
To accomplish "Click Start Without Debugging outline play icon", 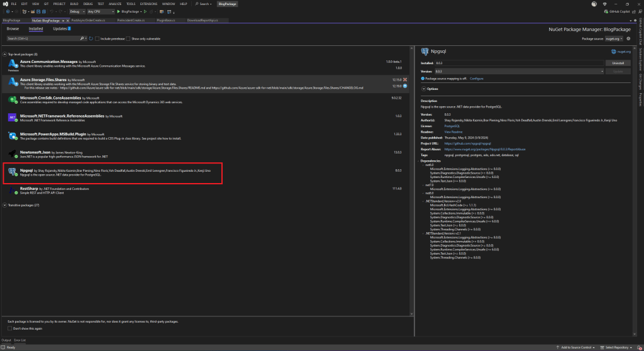I will (145, 11).
